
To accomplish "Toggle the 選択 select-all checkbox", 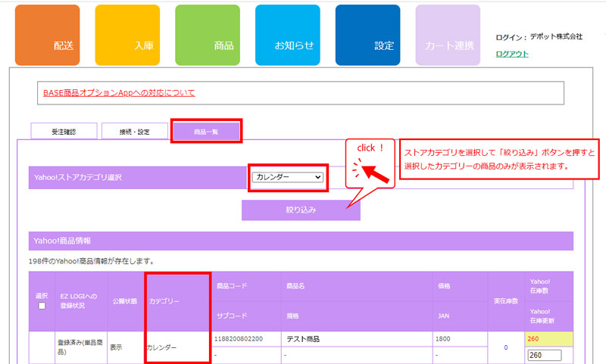I will pyautogui.click(x=42, y=306).
